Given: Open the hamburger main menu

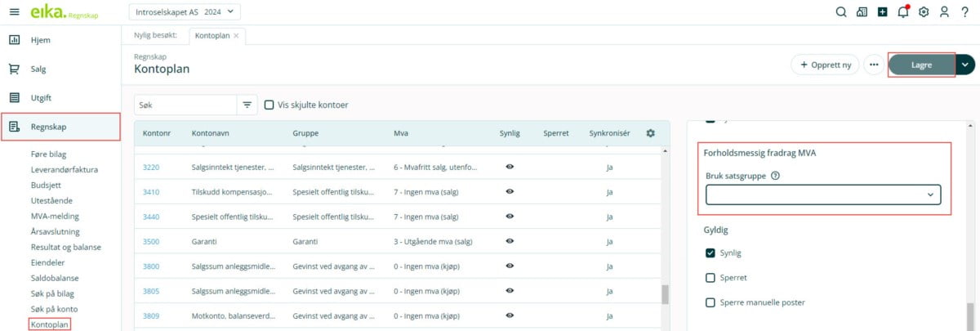Looking at the screenshot, I should [x=14, y=11].
